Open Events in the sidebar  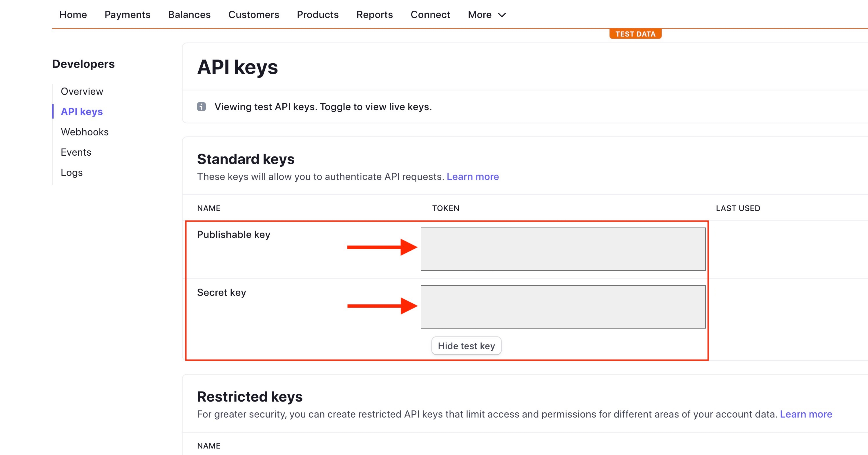[76, 152]
